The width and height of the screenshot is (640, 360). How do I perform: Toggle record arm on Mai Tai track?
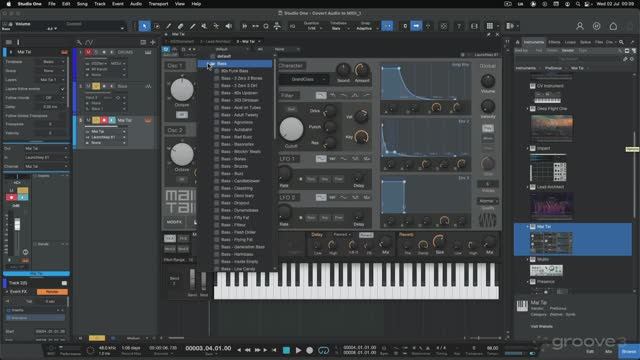[104, 120]
